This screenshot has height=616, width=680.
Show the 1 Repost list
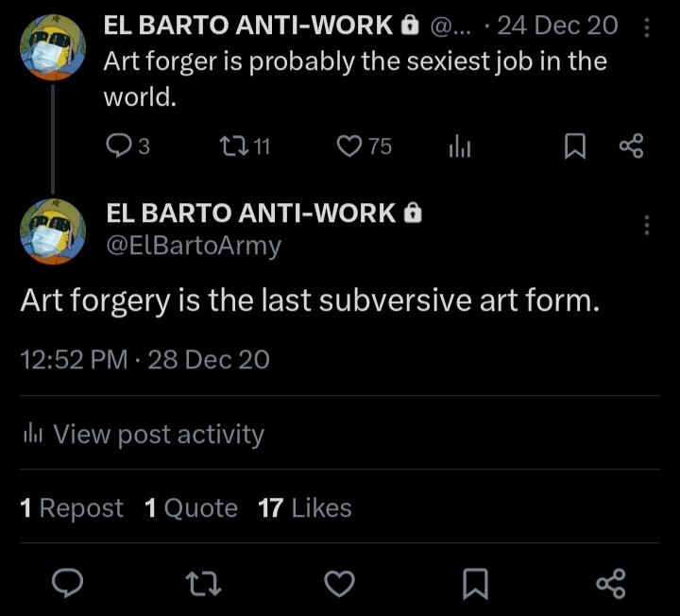pyautogui.click(x=72, y=508)
